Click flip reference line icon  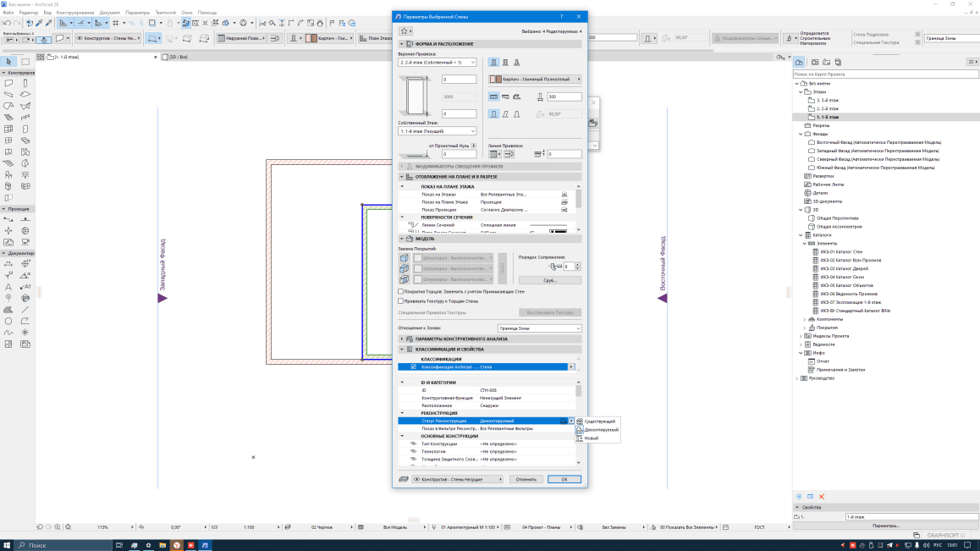tap(509, 154)
